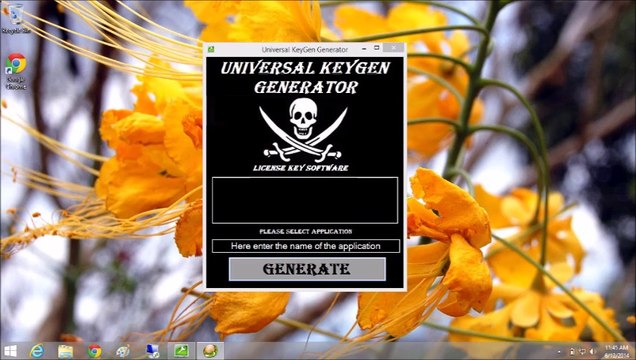Open the Windows Start button
The image size is (636, 360).
click(x=10, y=351)
